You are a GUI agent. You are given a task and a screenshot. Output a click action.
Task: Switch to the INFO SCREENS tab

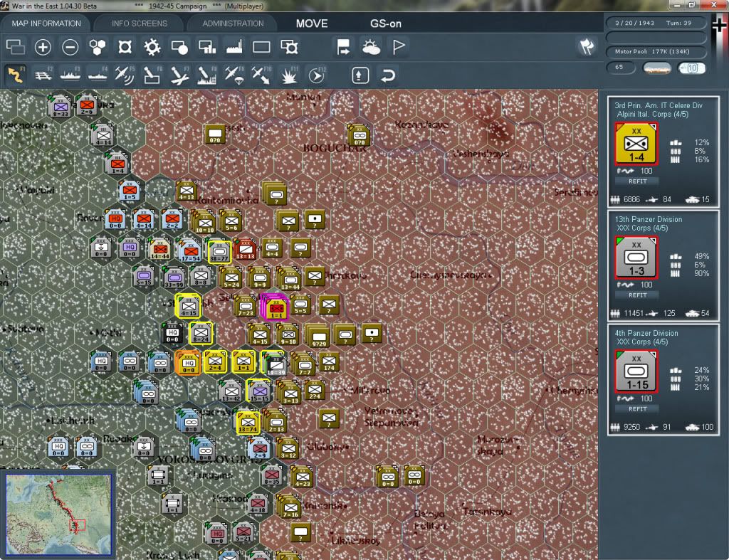click(x=139, y=23)
